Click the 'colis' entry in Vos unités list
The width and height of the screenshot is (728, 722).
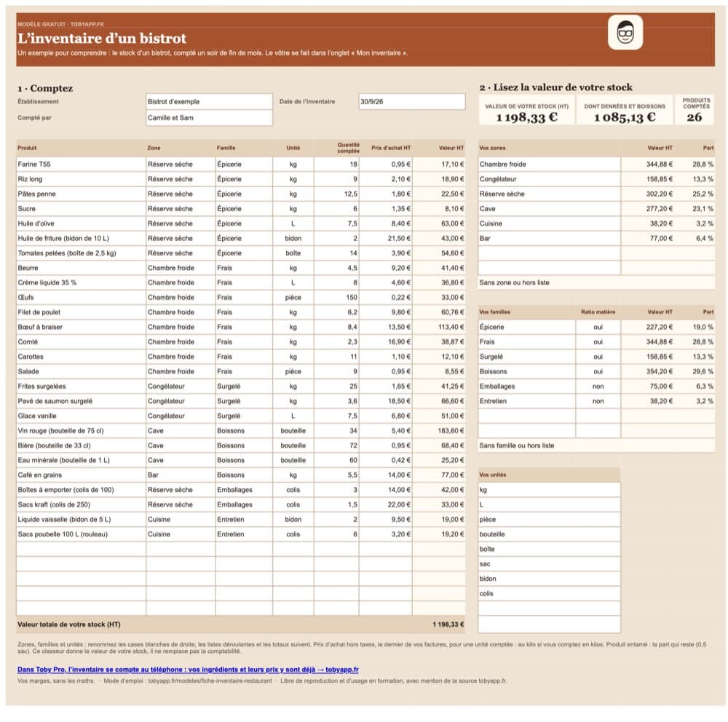tap(549, 594)
